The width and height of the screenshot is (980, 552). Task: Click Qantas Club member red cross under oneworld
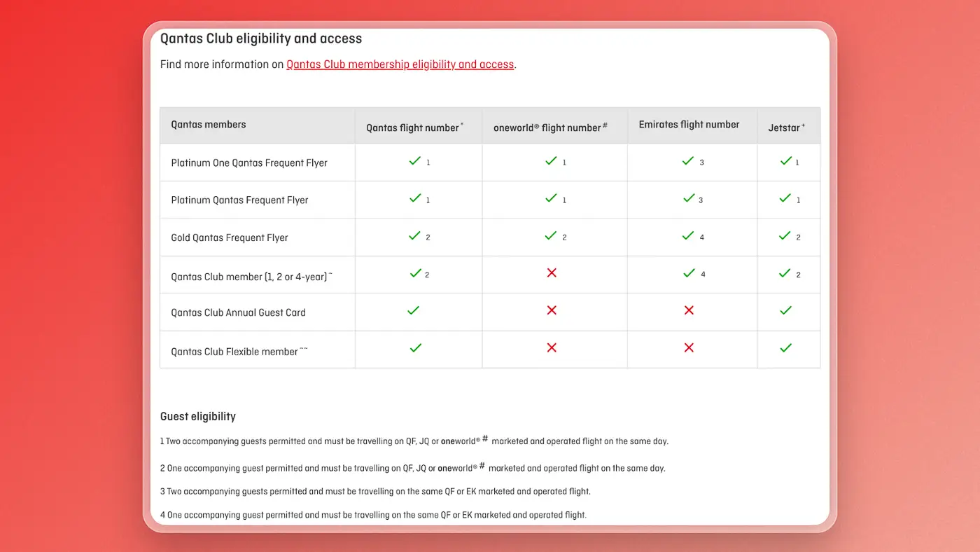[552, 272]
